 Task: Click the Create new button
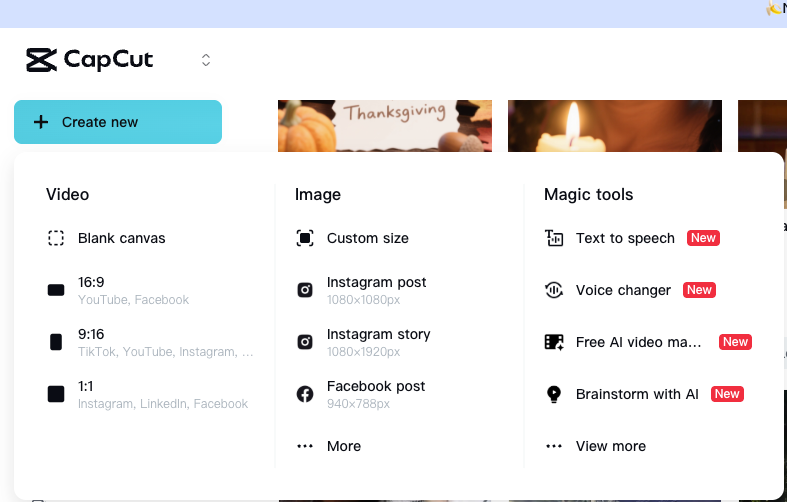tap(118, 122)
